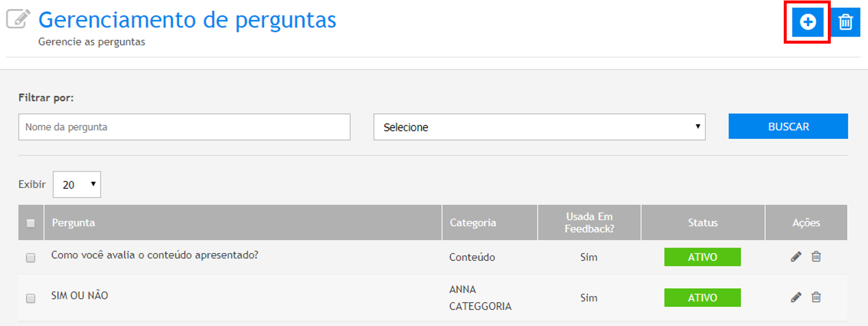Select the 'SIM OU NÃO' row checkbox
The height and width of the screenshot is (326, 868).
click(x=30, y=299)
